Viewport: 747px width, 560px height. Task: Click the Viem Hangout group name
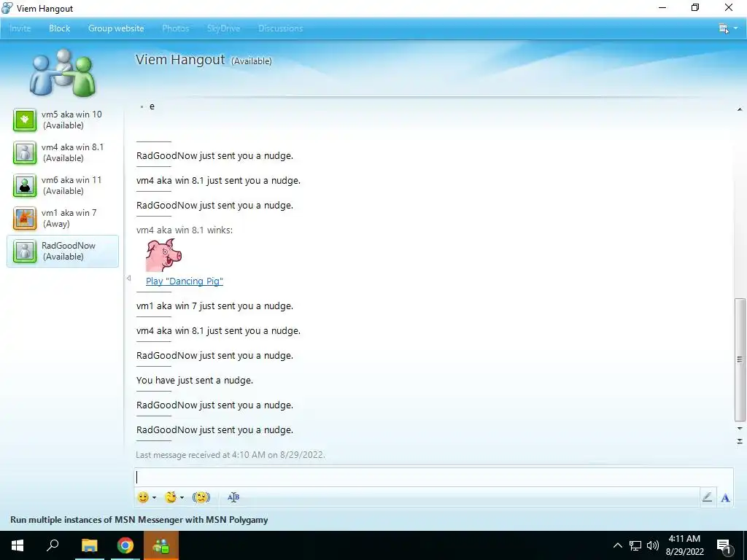[x=180, y=60]
